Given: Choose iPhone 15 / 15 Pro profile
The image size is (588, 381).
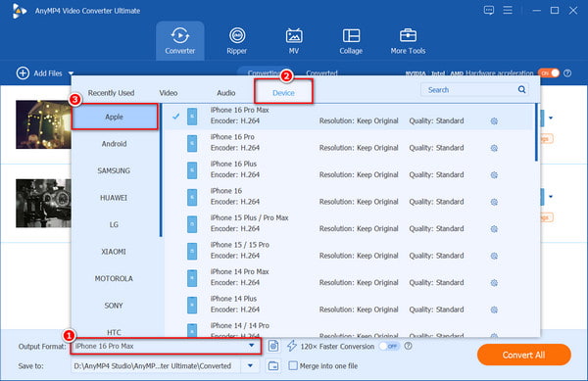Looking at the screenshot, I should [349, 251].
